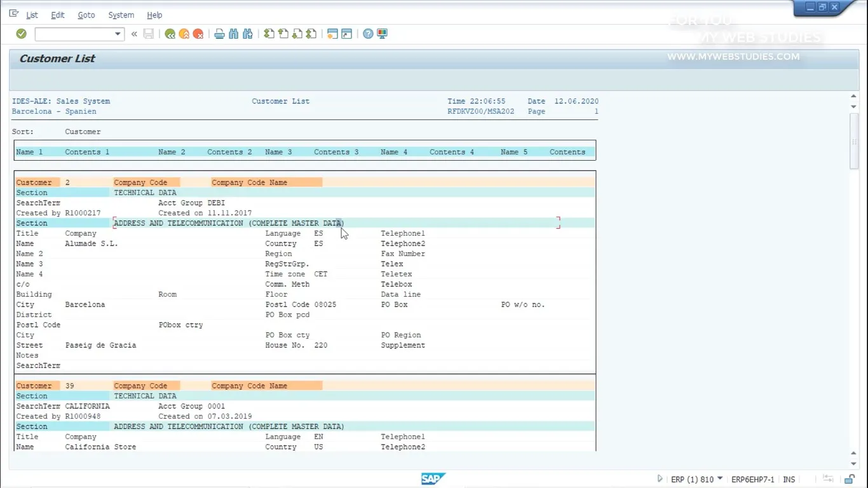Collapse the command field with double chevron
Screen dimensions: 868x488
pyautogui.click(x=134, y=34)
